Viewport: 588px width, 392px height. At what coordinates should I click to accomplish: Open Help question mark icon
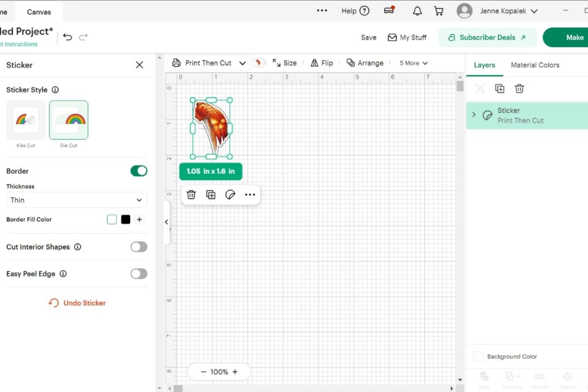364,11
